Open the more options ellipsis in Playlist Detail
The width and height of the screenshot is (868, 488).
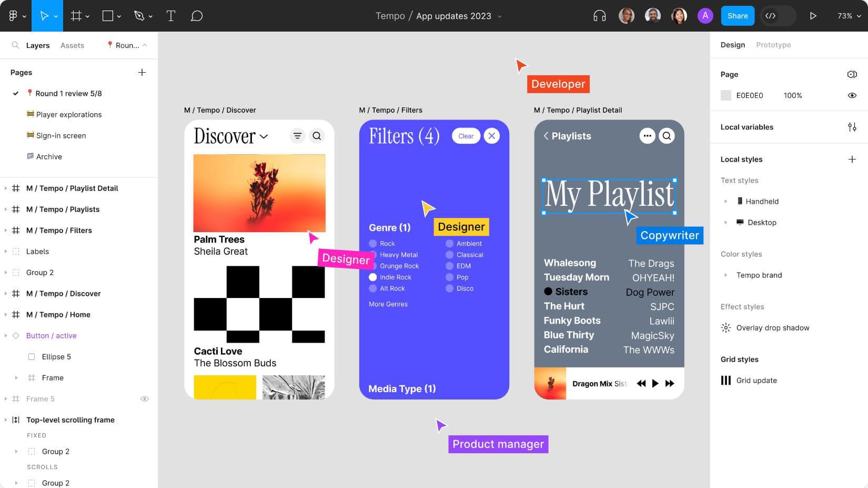(x=647, y=136)
